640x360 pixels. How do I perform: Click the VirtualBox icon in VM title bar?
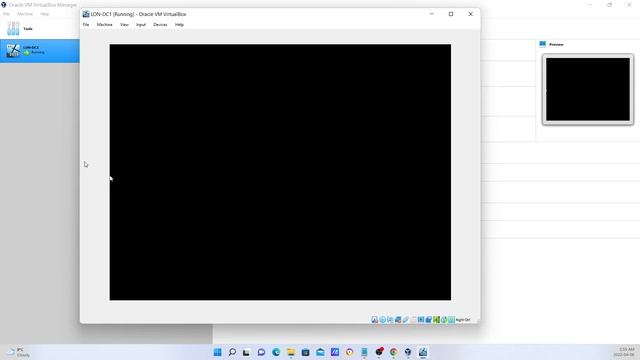[86, 14]
